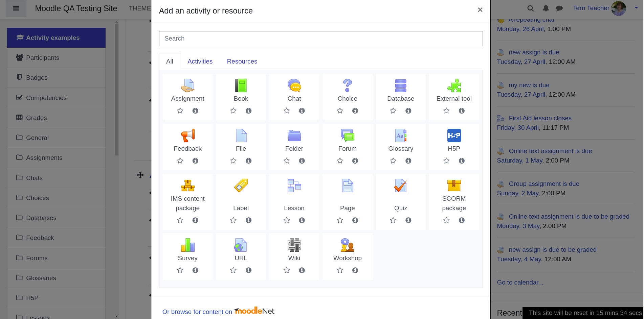The width and height of the screenshot is (644, 319).
Task: Select the Page resource icon
Action: pos(347,186)
